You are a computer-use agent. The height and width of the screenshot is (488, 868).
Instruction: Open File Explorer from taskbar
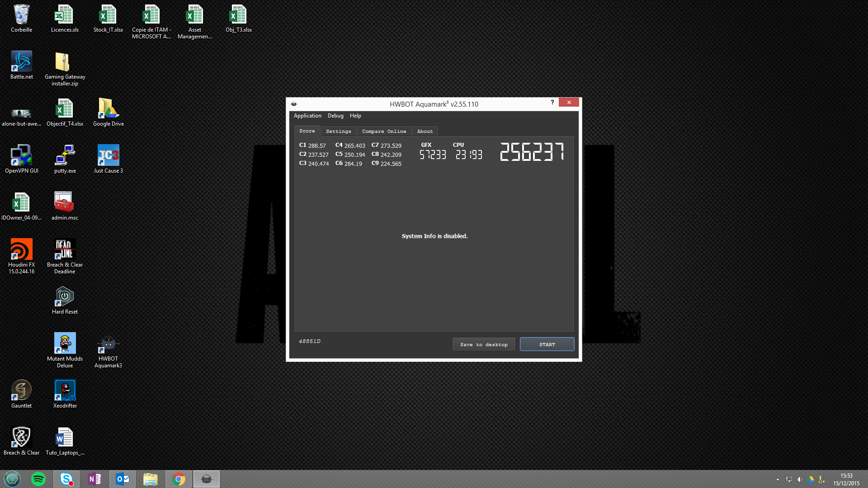pyautogui.click(x=151, y=479)
